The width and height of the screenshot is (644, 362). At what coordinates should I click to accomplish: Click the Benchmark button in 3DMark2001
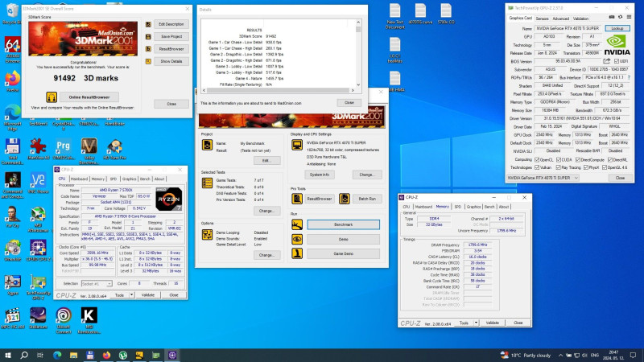click(344, 224)
